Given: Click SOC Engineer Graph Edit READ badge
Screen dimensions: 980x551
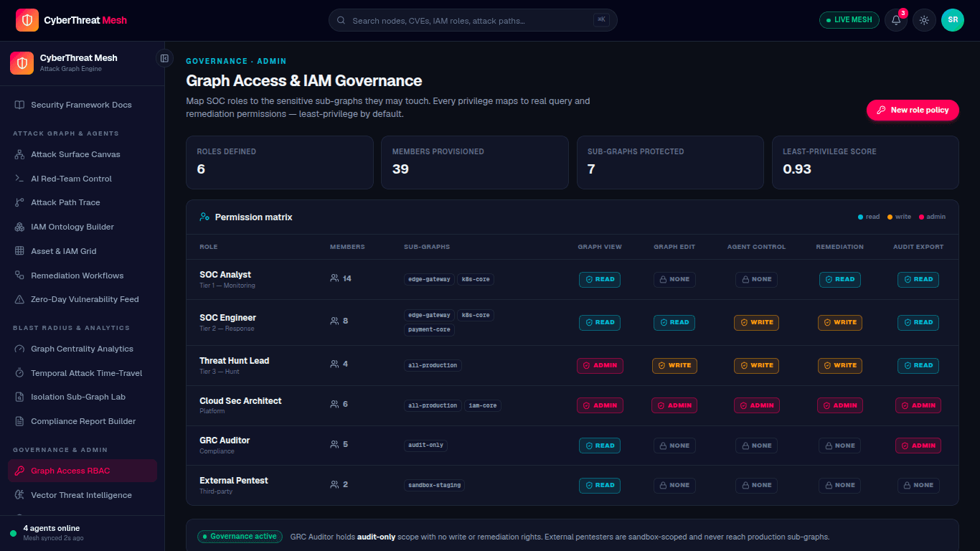Looking at the screenshot, I should (x=674, y=322).
